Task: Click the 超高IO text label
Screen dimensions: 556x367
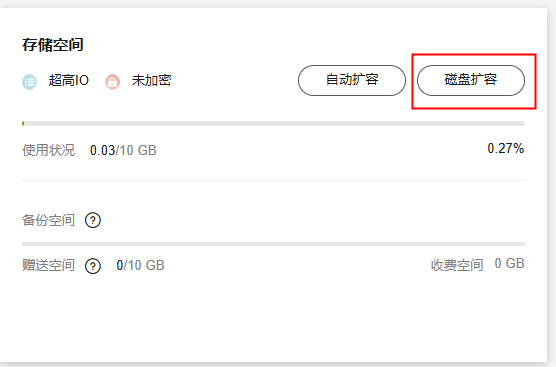Action: [68, 80]
